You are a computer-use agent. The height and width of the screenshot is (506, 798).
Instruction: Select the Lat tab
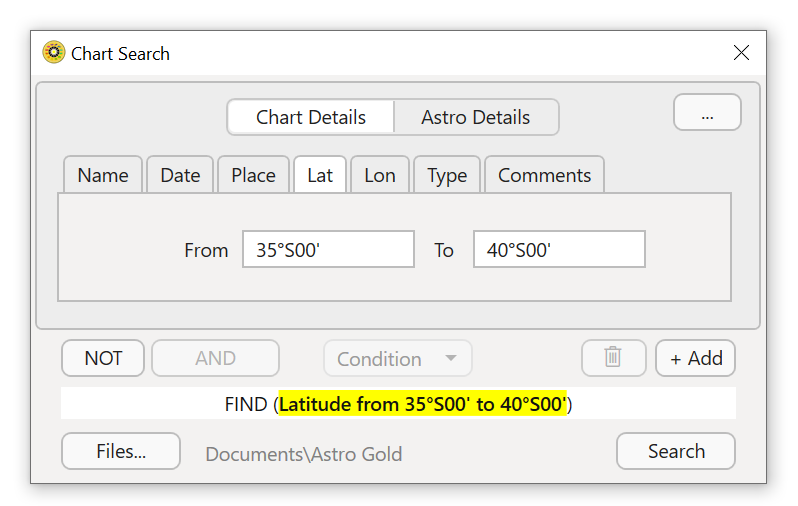coord(320,175)
